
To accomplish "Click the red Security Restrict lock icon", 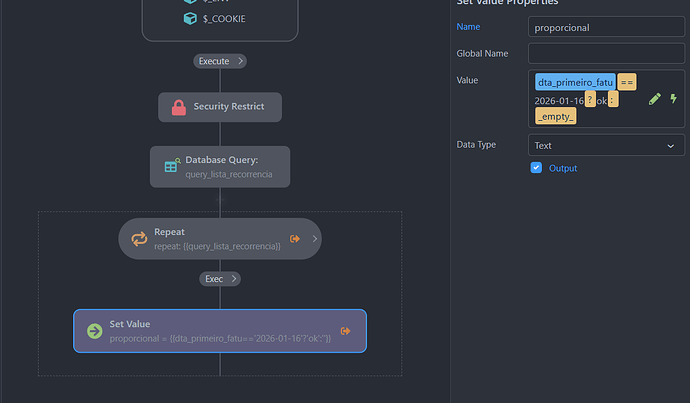I will [x=179, y=107].
